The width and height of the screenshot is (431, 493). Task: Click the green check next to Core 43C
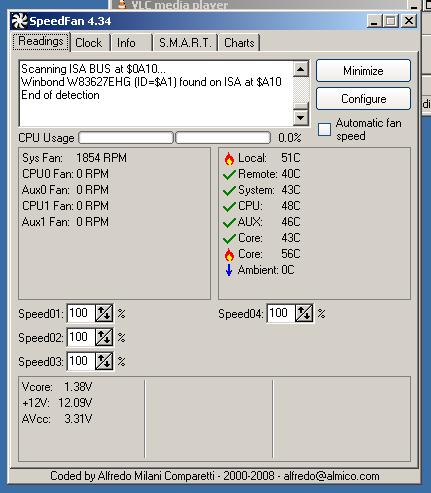tap(229, 238)
